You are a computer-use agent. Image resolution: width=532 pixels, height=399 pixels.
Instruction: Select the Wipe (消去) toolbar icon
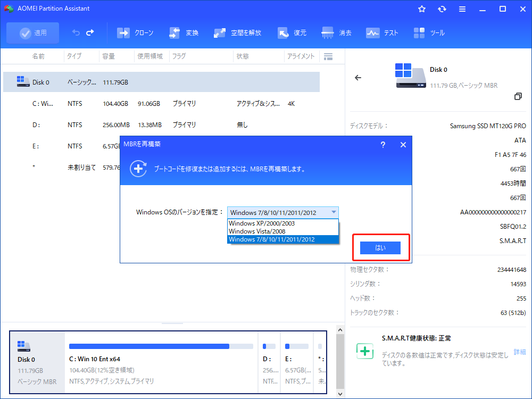pos(328,33)
